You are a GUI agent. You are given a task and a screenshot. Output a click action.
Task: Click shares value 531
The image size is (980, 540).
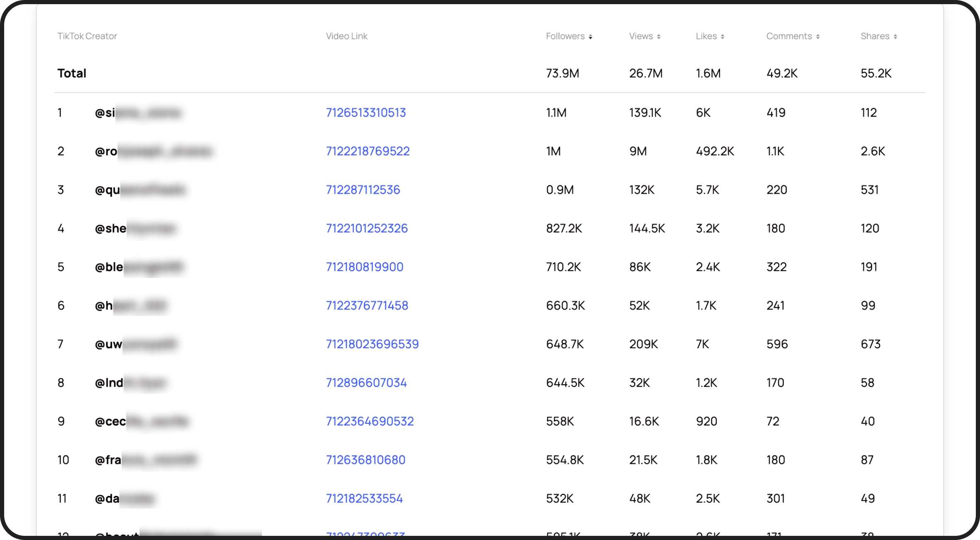pos(870,190)
